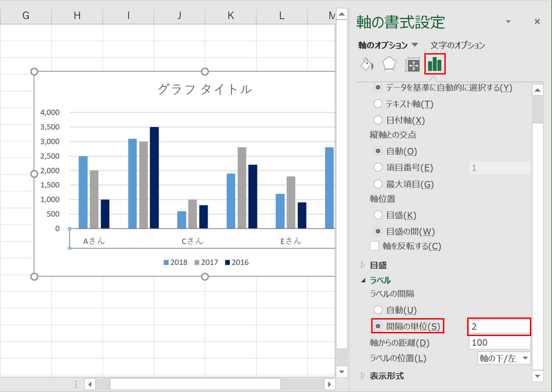Enable the 軸を反転する checkbox
Viewport: 552px width, 392px height.
click(x=375, y=246)
